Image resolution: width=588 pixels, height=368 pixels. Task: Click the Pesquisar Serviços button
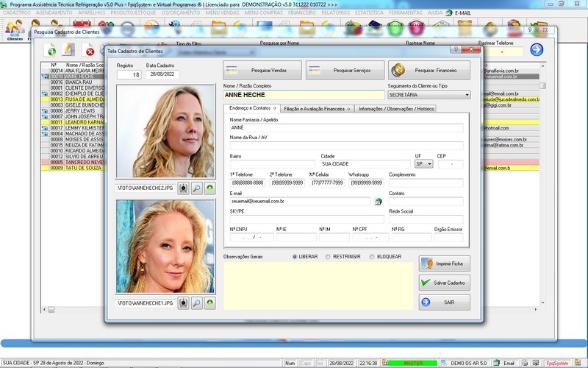coord(345,70)
